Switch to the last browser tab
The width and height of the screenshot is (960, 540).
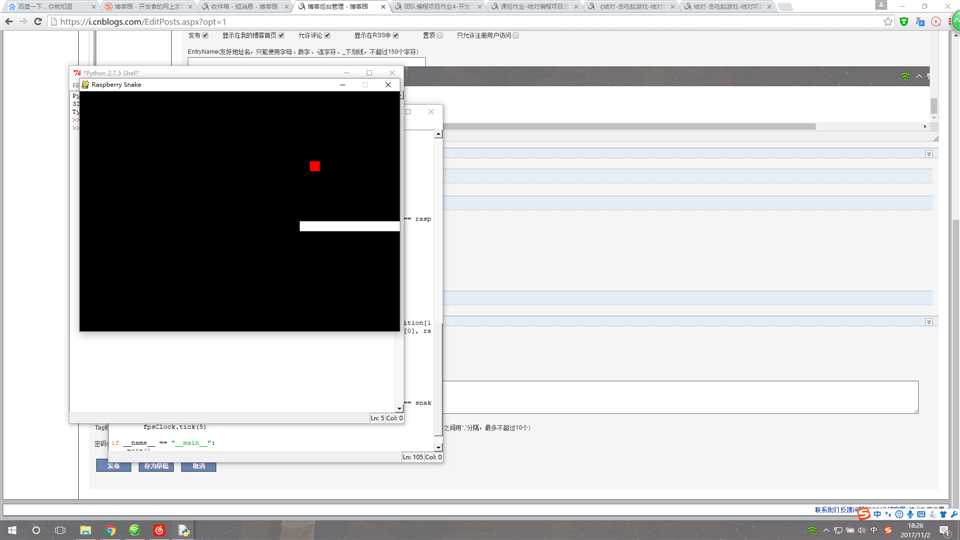tap(727, 6)
